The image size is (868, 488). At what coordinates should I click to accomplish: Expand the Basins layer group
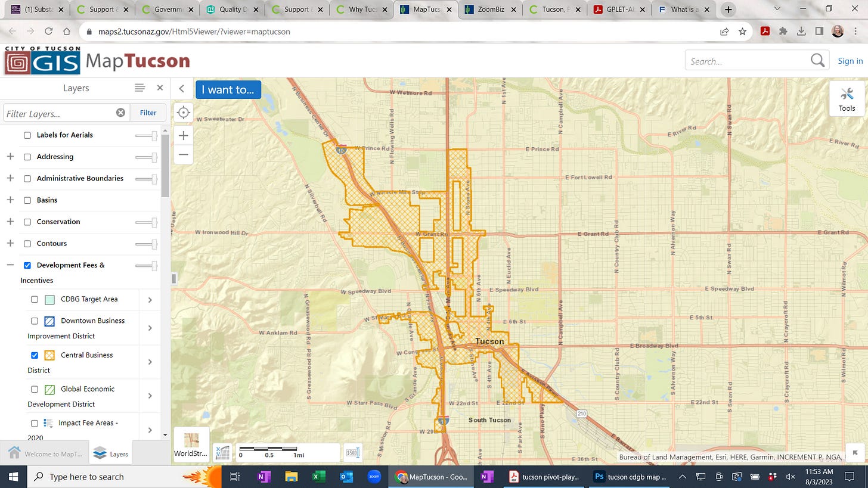click(10, 200)
